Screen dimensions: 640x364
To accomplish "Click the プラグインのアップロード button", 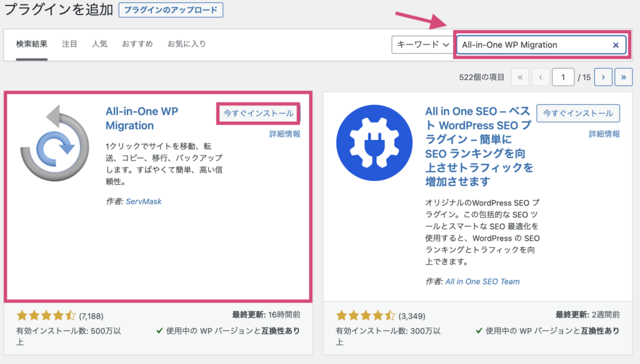I will pos(171,10).
